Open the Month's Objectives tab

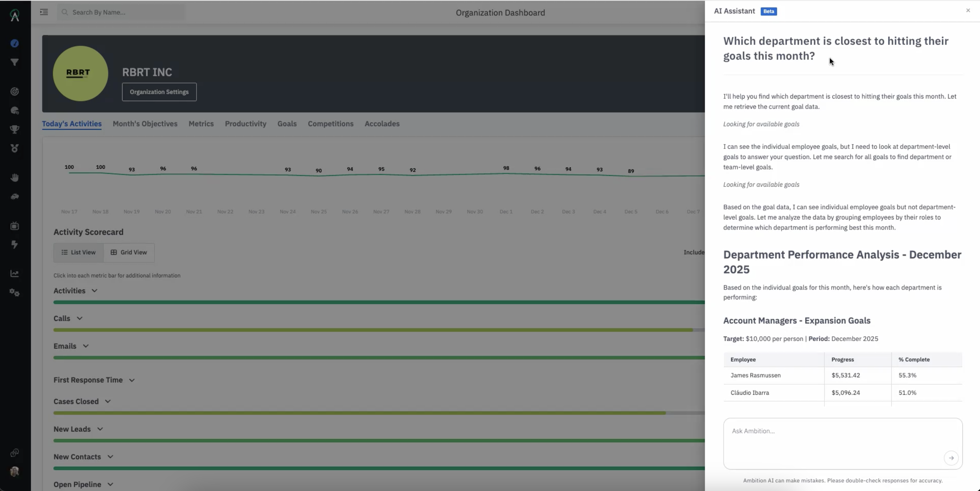(145, 124)
